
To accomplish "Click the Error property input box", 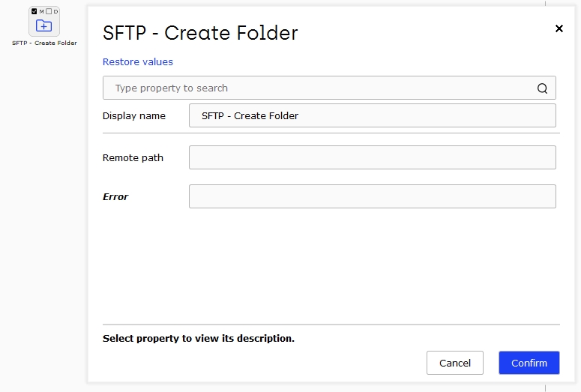I will [373, 196].
